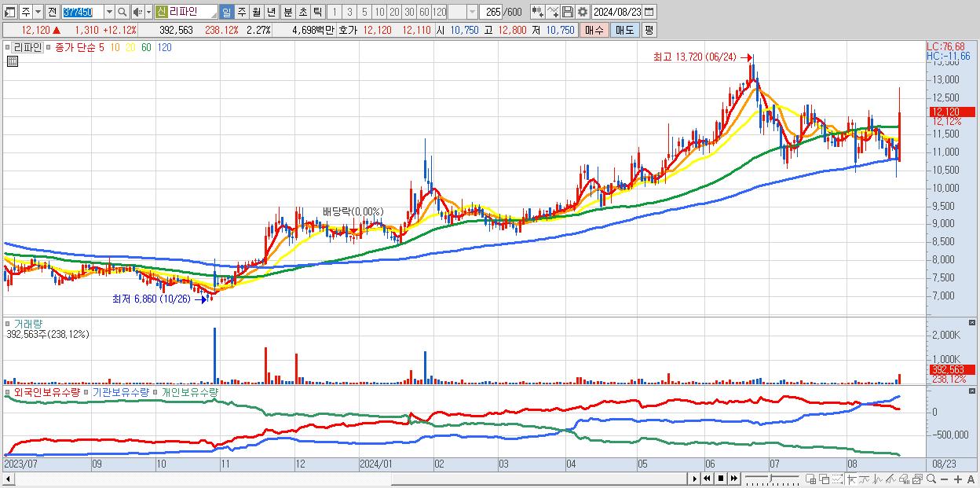
Task: Select the 초 (second) chart tab
Action: [302, 12]
